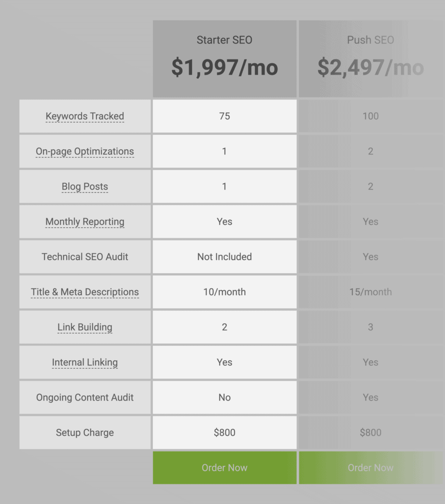445x504 pixels.
Task: Click the On-page Optimizations link
Action: [x=85, y=152]
